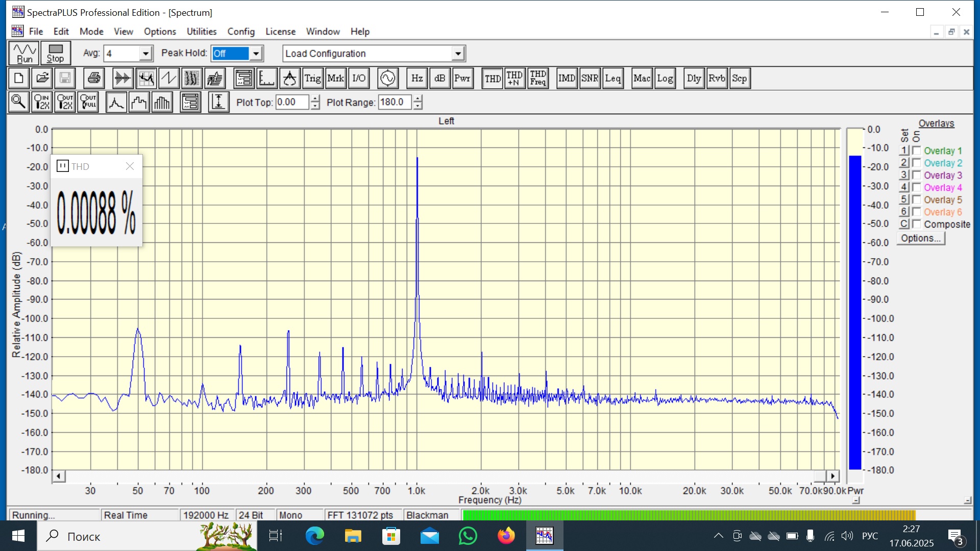Click right arrow of the horizontal frequency scrollbar
Image resolution: width=980 pixels, height=551 pixels.
coord(833,476)
